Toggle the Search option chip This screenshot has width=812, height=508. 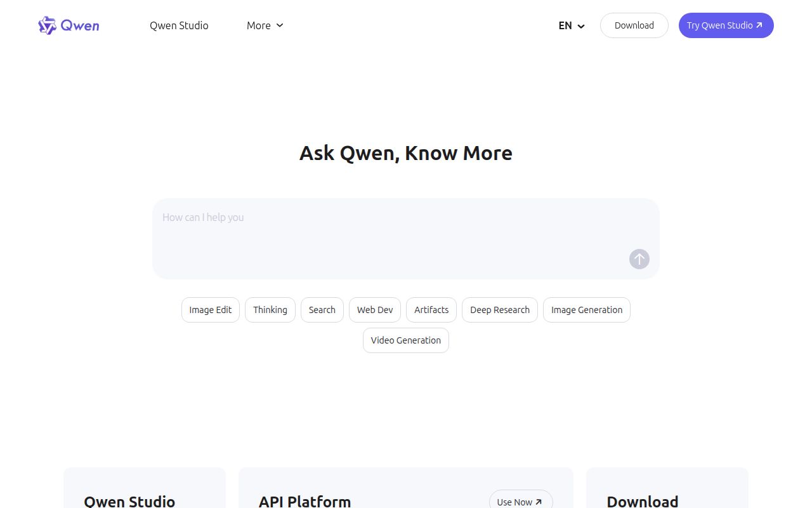pyautogui.click(x=322, y=310)
